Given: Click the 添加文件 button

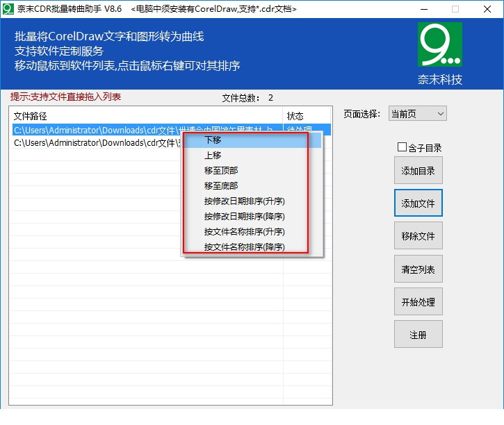Looking at the screenshot, I should (x=418, y=203).
